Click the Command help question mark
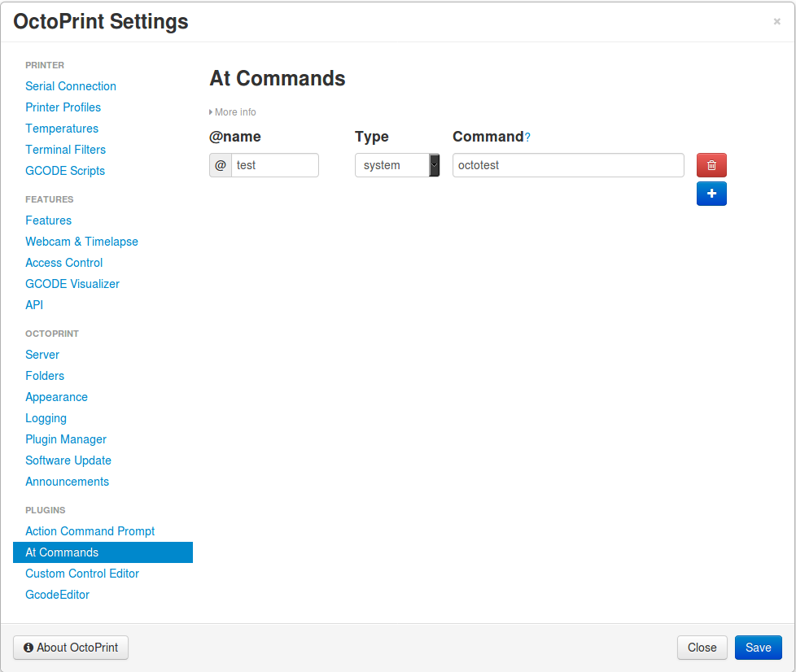 click(527, 137)
